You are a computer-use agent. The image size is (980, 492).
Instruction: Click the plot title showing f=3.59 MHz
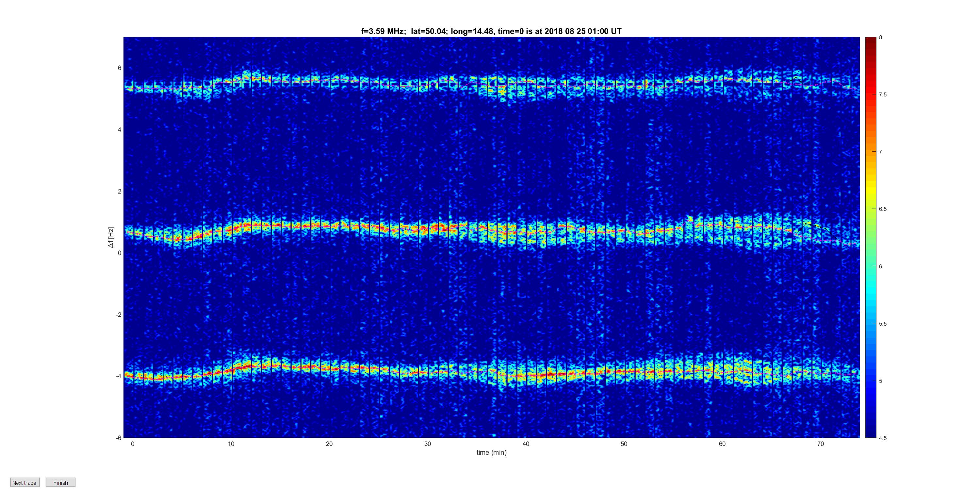491,31
